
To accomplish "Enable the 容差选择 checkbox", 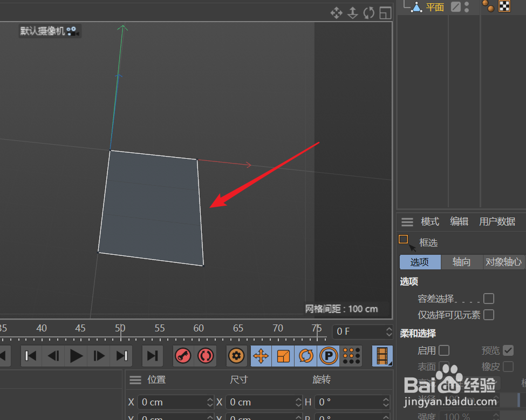I will click(x=488, y=298).
